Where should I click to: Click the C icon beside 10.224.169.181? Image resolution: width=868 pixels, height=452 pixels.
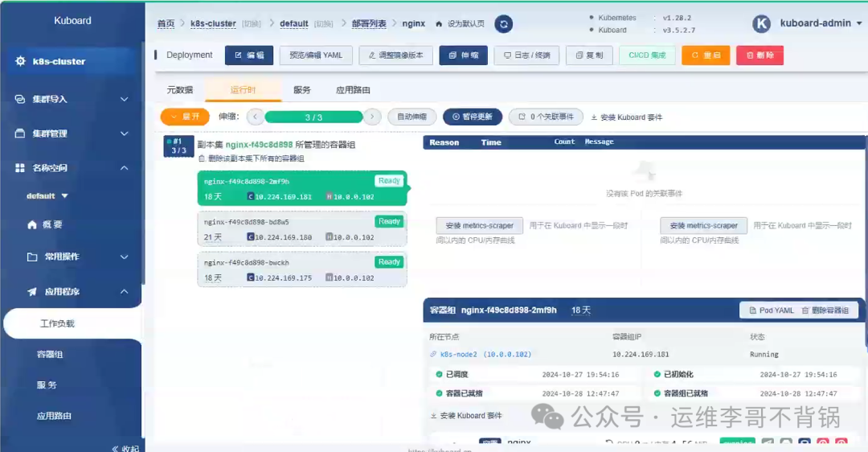click(x=250, y=196)
